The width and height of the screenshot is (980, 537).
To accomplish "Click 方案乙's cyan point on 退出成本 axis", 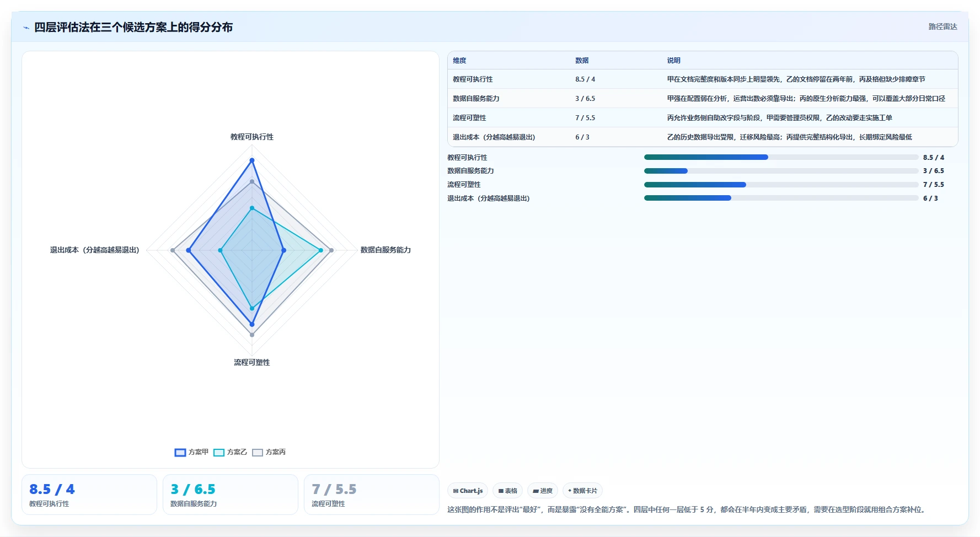I will (220, 250).
